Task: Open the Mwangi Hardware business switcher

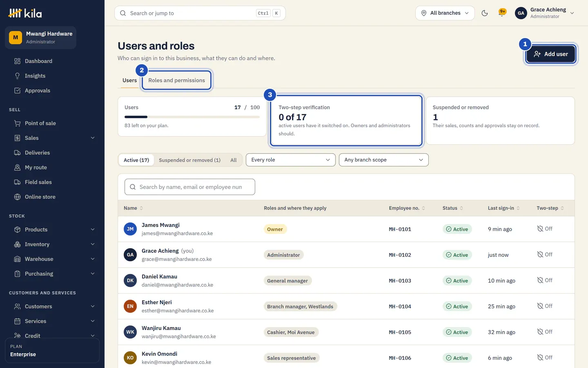Action: (41, 38)
